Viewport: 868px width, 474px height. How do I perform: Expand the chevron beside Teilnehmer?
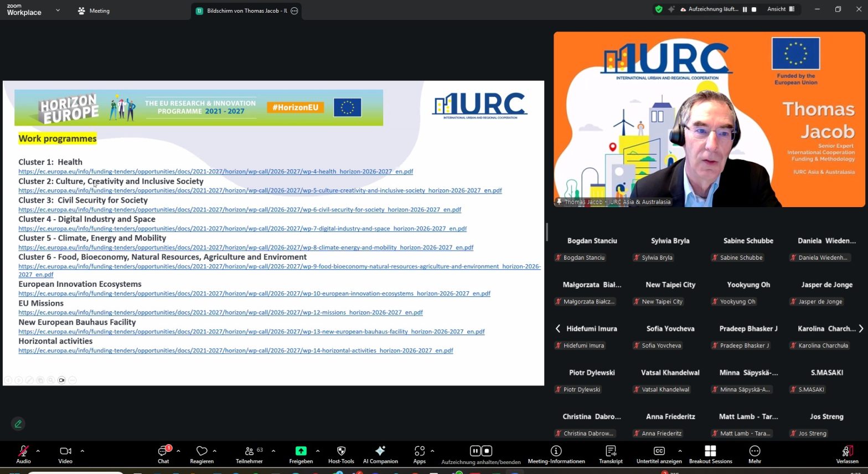coord(273,451)
